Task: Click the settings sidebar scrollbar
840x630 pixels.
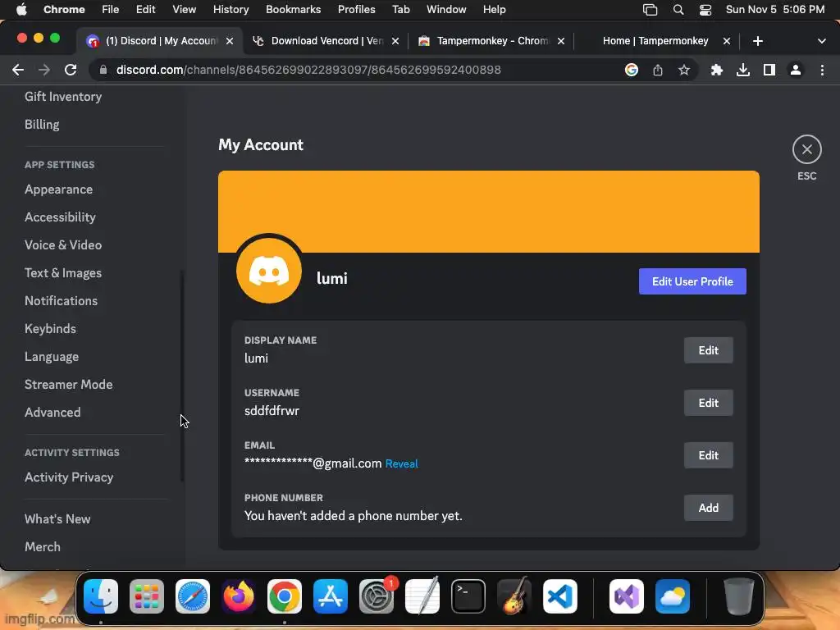Action: point(182,375)
